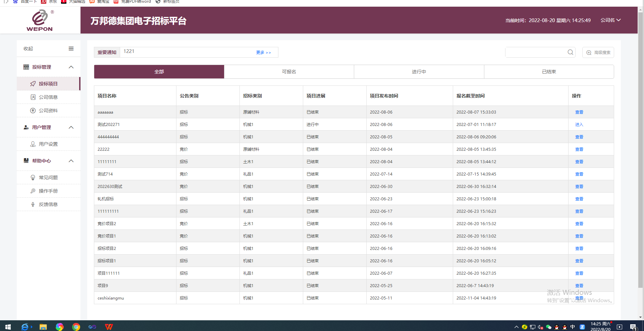Click the 公司资料 coin icon

pyautogui.click(x=33, y=111)
